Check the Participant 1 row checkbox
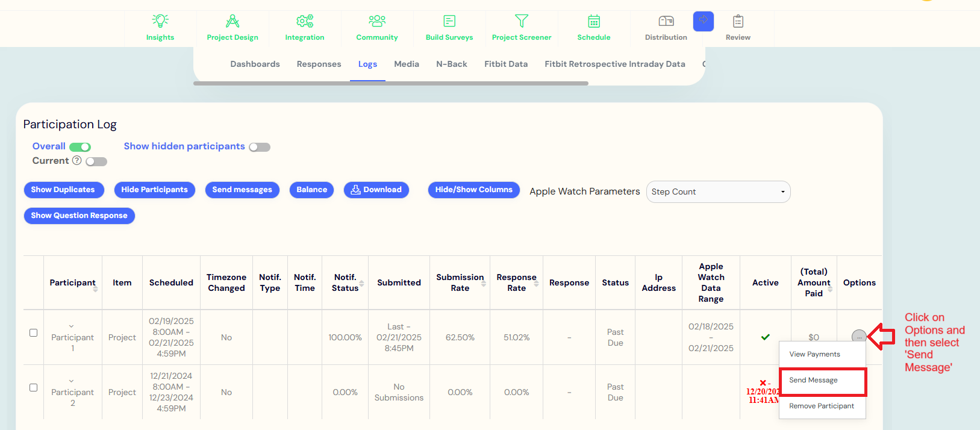This screenshot has height=430, width=980. pos(34,332)
